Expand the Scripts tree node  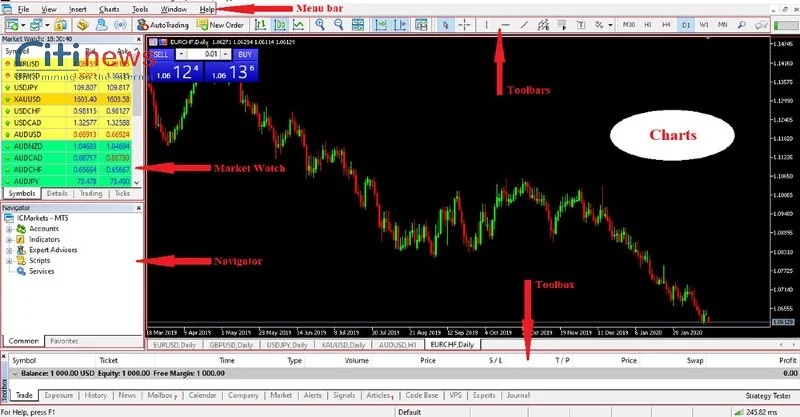click(9, 261)
